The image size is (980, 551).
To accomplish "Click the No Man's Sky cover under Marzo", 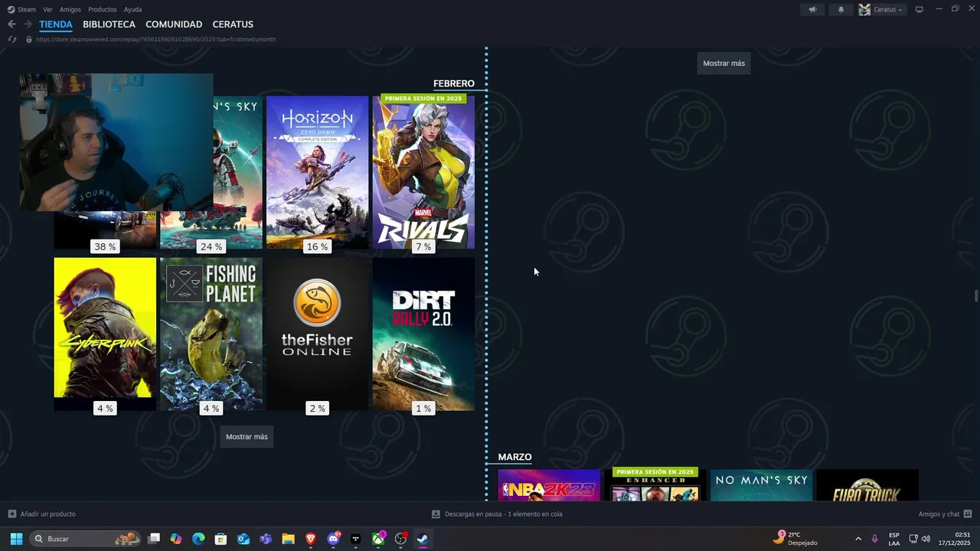I will tap(761, 485).
